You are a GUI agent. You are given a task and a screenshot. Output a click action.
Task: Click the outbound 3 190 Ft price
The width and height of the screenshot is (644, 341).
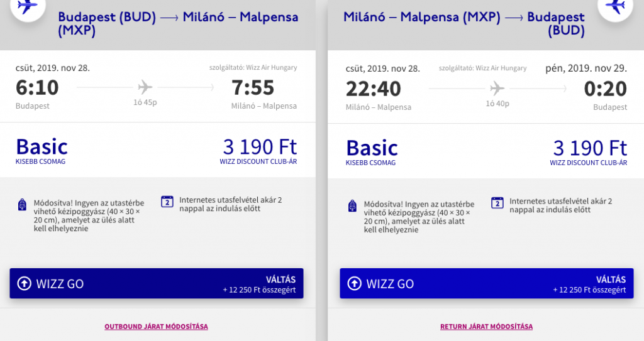[x=260, y=147]
